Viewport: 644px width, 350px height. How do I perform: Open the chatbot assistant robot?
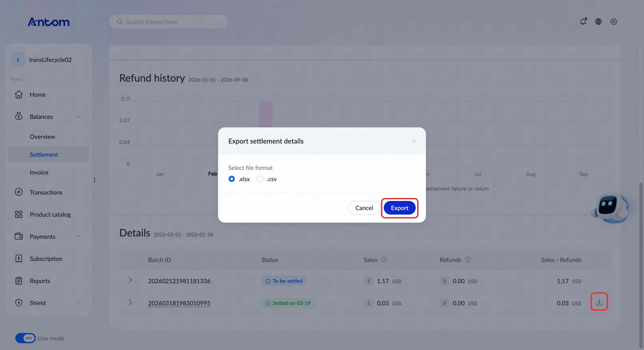pos(610,208)
